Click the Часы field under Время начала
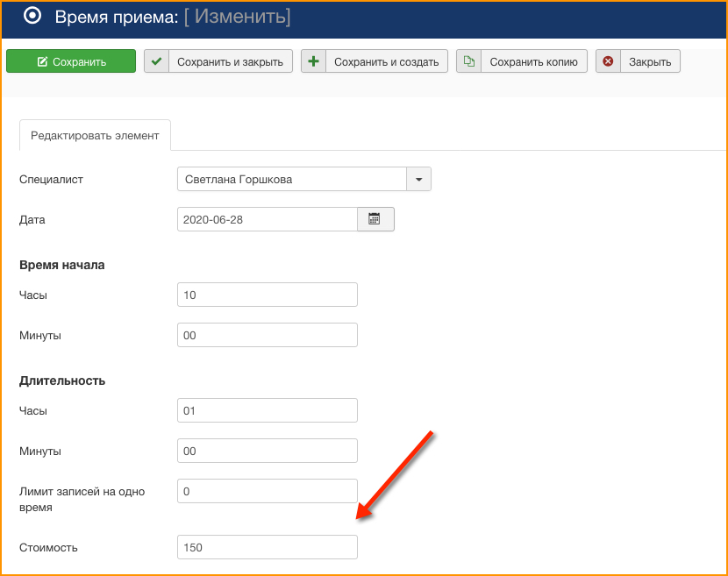The image size is (728, 576). pos(267,295)
